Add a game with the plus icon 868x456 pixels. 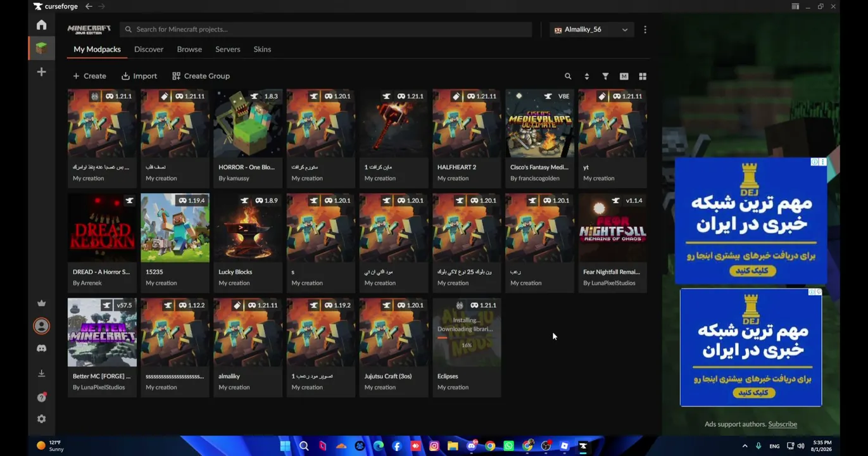click(41, 72)
